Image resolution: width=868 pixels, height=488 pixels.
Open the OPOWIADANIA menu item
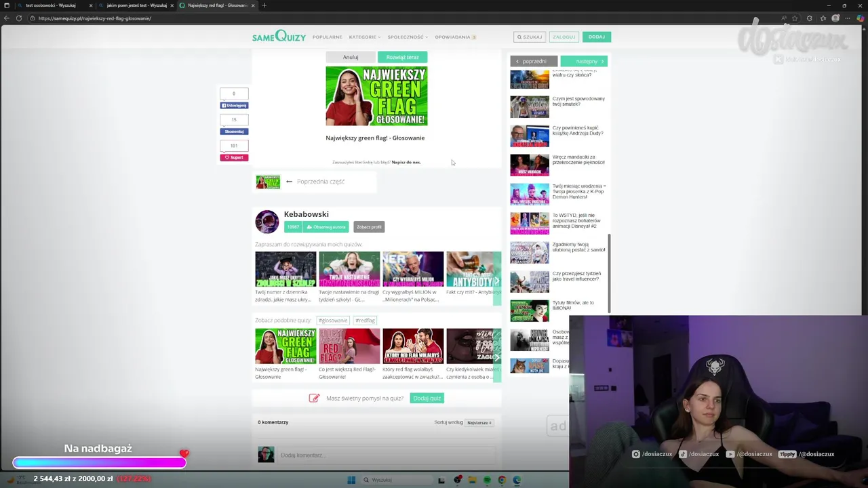pyautogui.click(x=455, y=37)
